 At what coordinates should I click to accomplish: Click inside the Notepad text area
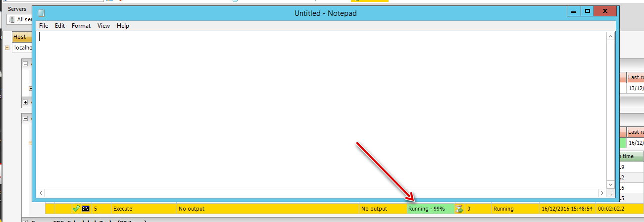[322, 109]
